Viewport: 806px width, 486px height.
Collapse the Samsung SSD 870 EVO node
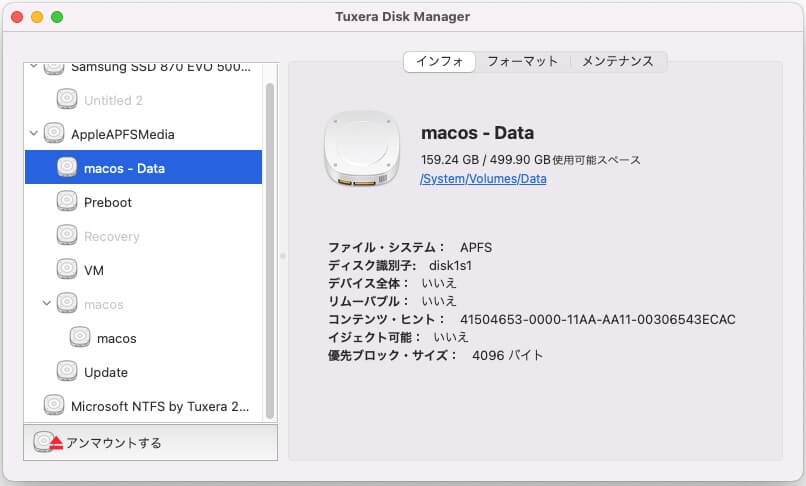coord(34,66)
